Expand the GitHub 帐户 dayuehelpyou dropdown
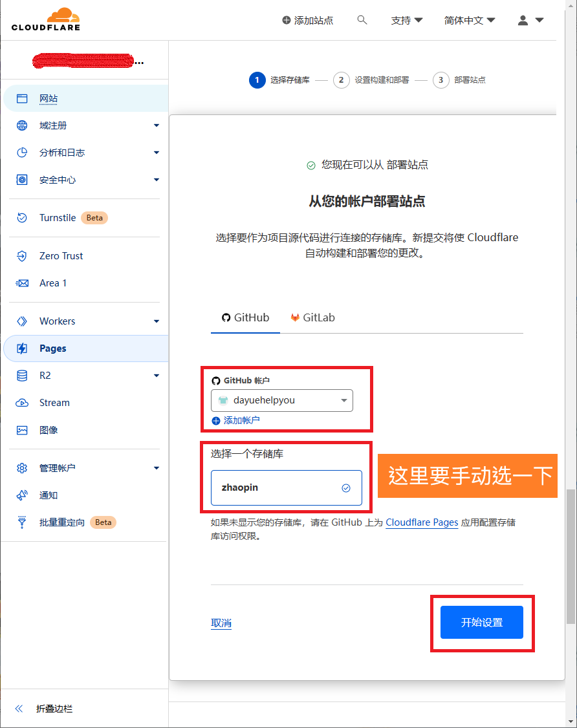Screen dimensions: 577x728 282,400
